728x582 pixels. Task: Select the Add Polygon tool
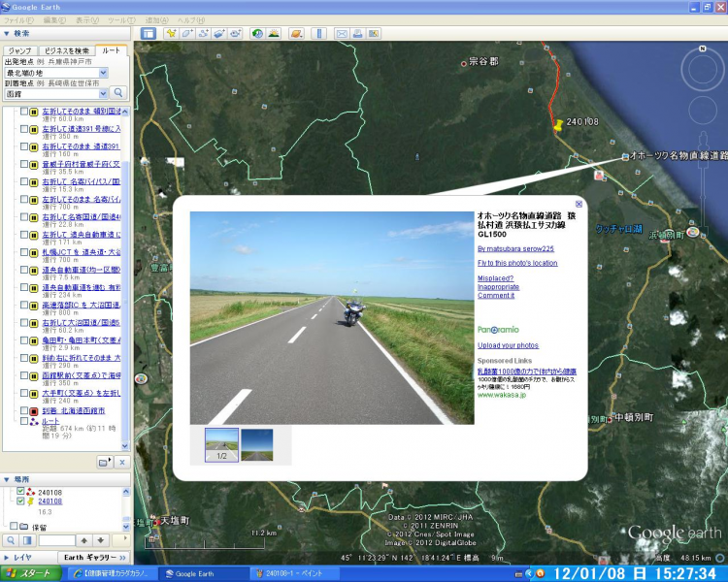tap(187, 33)
